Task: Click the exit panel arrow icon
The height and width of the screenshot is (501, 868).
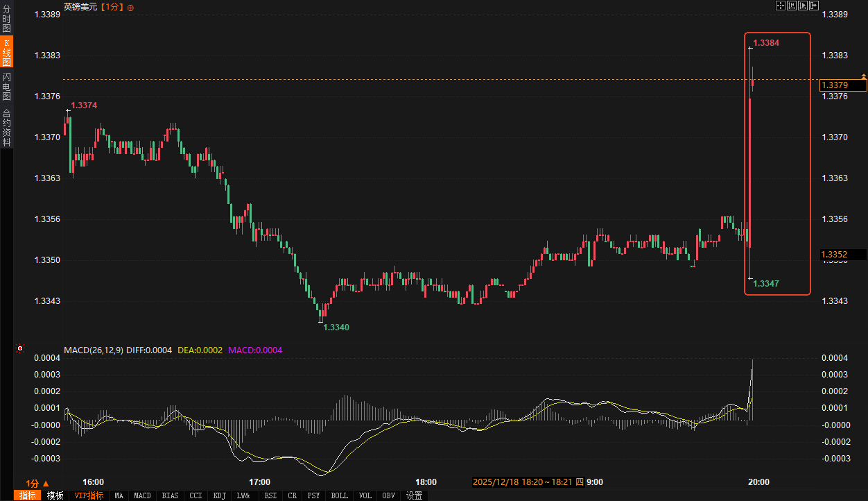Action: [x=814, y=6]
